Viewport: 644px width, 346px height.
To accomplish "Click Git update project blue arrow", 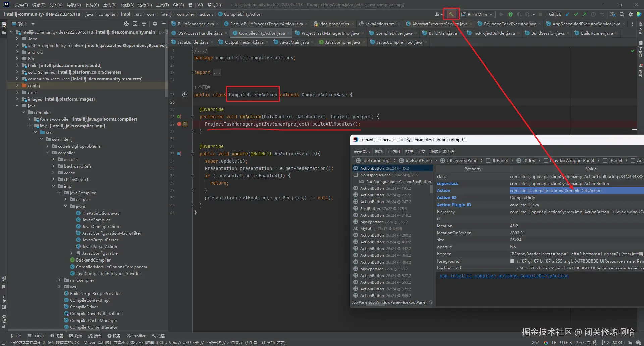I will click(567, 14).
